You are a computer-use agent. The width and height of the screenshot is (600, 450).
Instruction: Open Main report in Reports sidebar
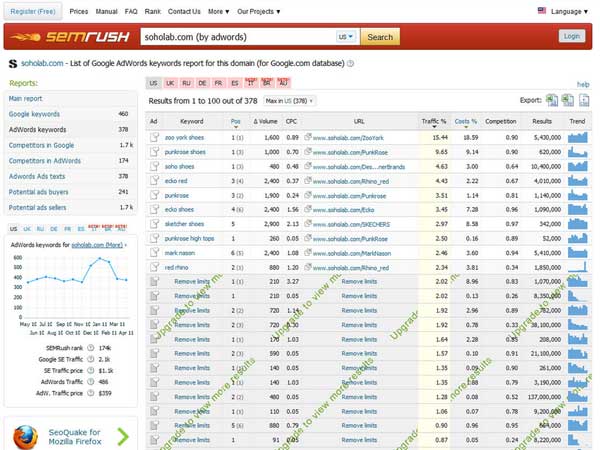click(25, 99)
